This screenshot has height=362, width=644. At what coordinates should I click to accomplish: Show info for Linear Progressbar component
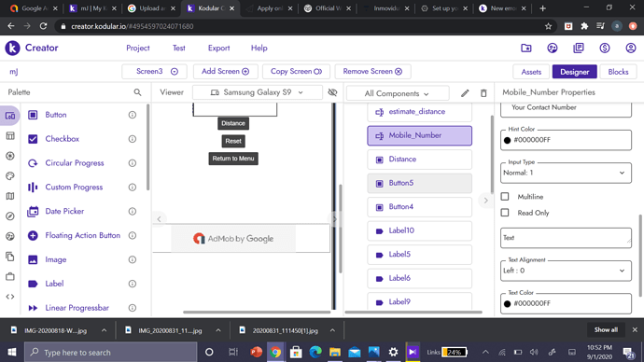[133, 308]
